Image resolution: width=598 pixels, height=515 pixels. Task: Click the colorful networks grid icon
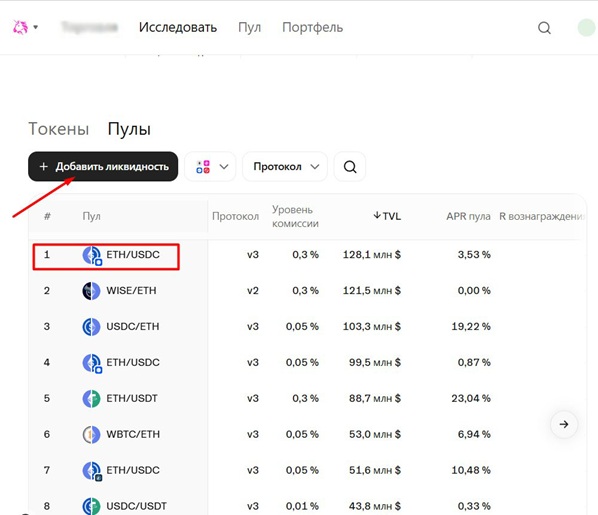point(203,167)
